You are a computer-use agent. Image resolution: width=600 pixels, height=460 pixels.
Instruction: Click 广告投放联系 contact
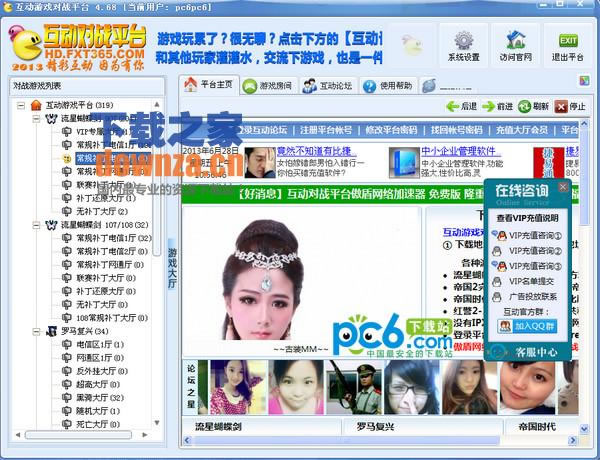pos(525,297)
